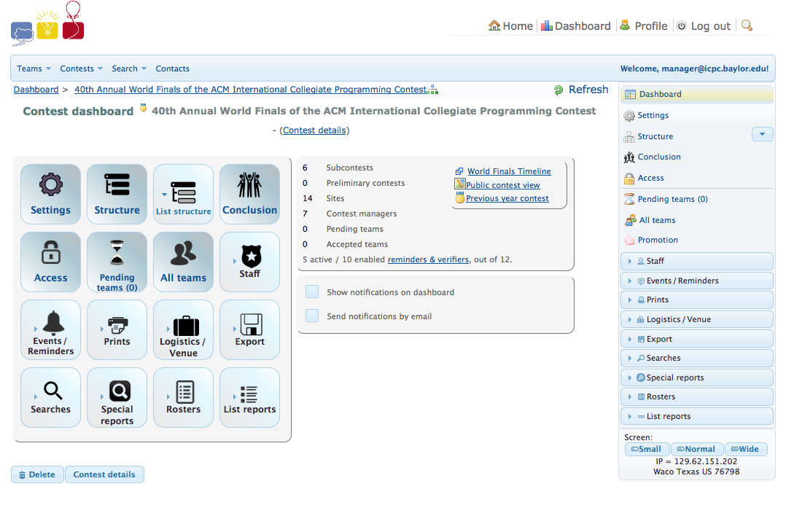
Task: Enable Show notifications on dashboard checkbox
Action: (x=312, y=292)
